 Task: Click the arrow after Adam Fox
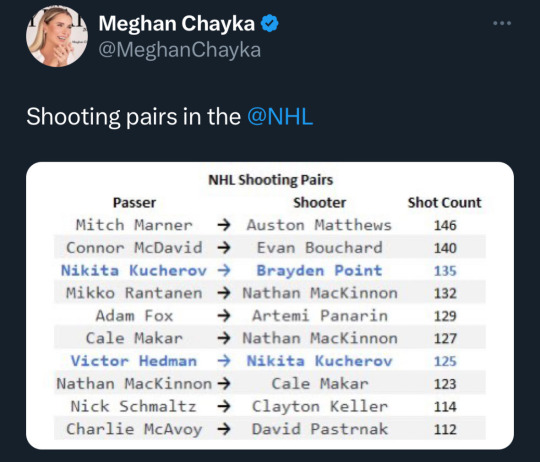pyautogui.click(x=224, y=316)
